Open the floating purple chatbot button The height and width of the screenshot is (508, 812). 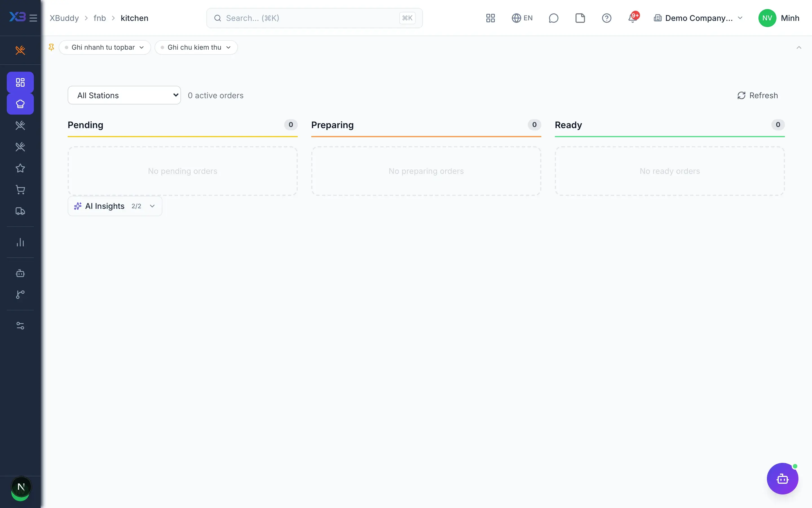pyautogui.click(x=782, y=478)
